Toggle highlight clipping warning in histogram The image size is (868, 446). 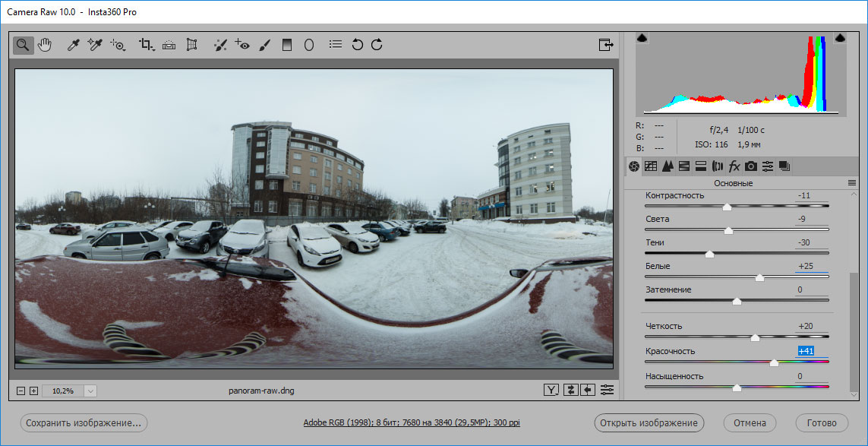pos(840,38)
